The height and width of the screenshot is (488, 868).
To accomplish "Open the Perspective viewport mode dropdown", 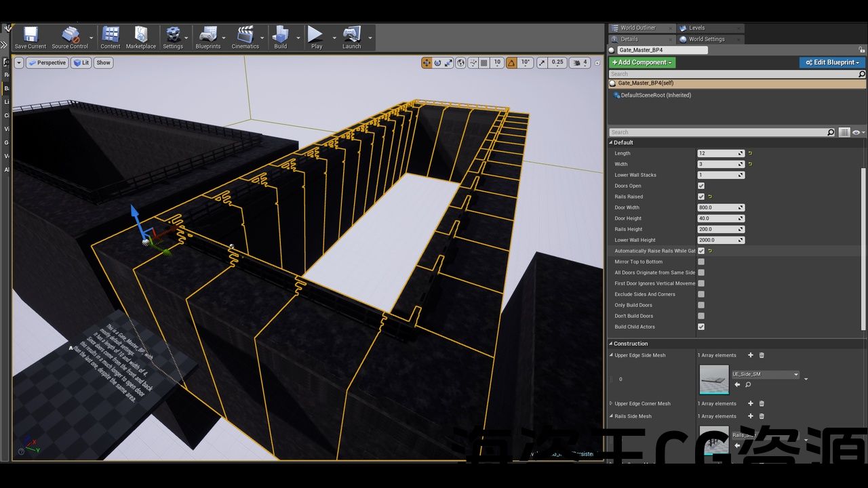I will click(47, 62).
